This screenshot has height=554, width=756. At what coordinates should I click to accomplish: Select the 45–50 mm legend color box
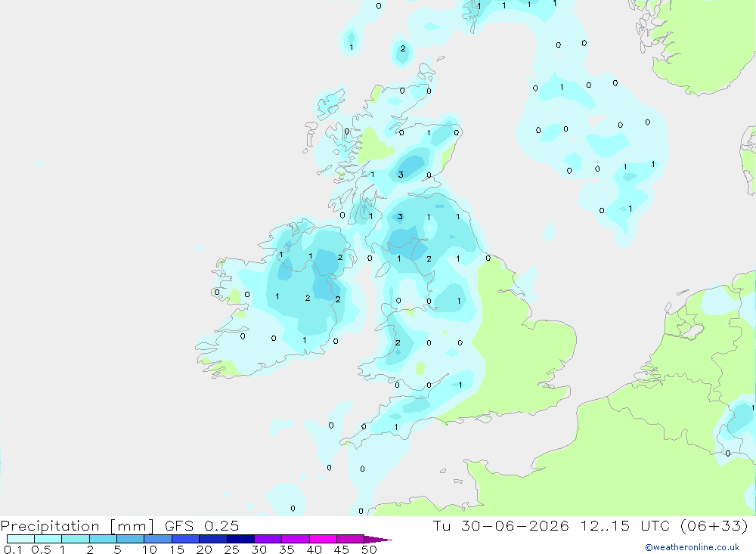(351, 539)
